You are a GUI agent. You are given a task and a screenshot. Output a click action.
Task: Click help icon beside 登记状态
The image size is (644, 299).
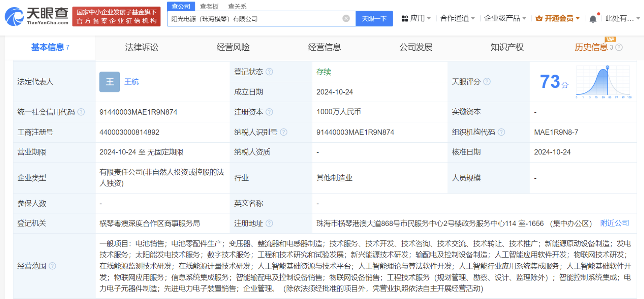(x=269, y=72)
